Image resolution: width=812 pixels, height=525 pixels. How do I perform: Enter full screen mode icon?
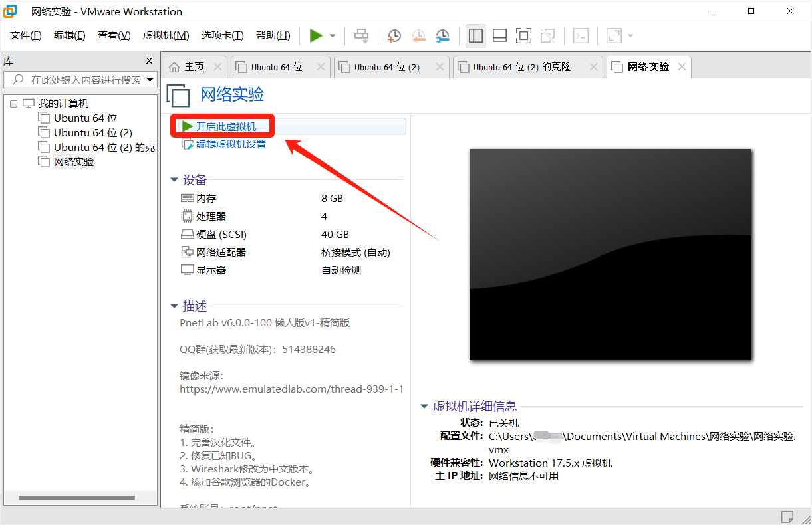point(523,36)
